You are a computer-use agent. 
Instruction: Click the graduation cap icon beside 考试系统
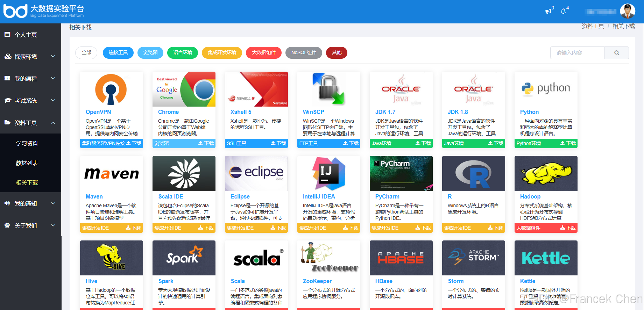[8, 100]
